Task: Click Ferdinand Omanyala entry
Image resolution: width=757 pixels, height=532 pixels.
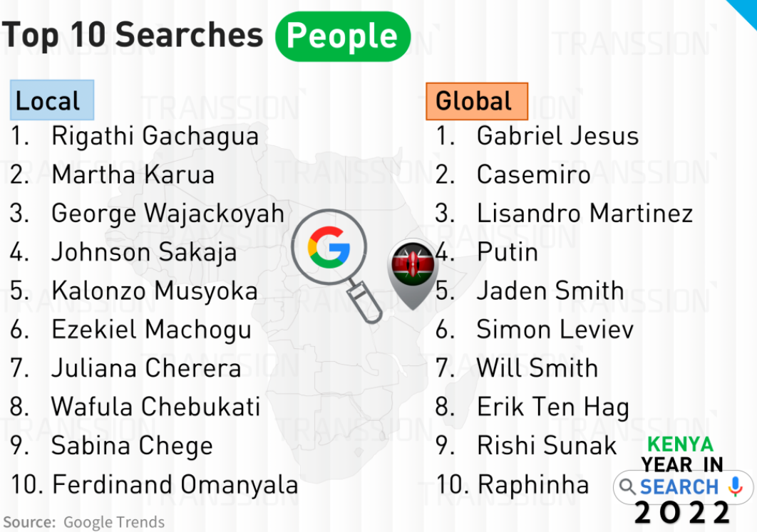Action: pos(175,485)
